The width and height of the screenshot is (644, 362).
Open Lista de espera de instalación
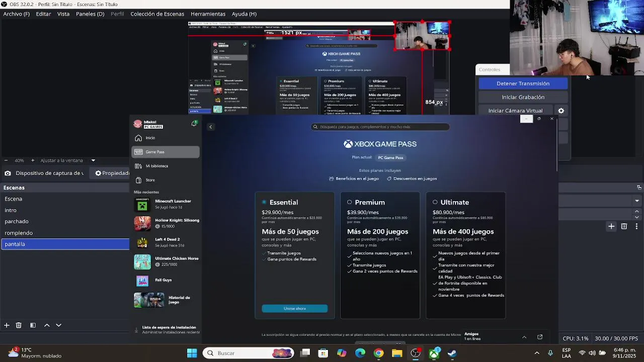click(167, 330)
